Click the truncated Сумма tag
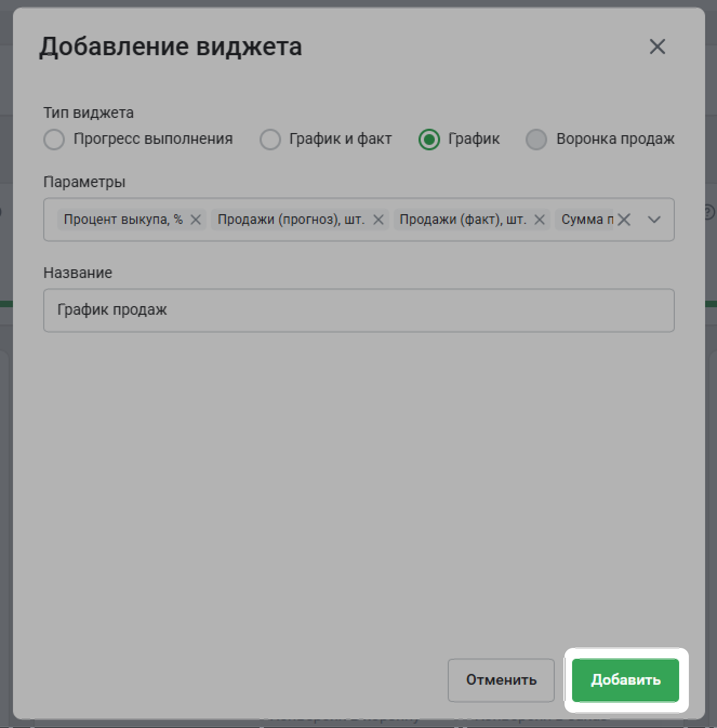Viewport: 717px width, 728px height. [587, 220]
